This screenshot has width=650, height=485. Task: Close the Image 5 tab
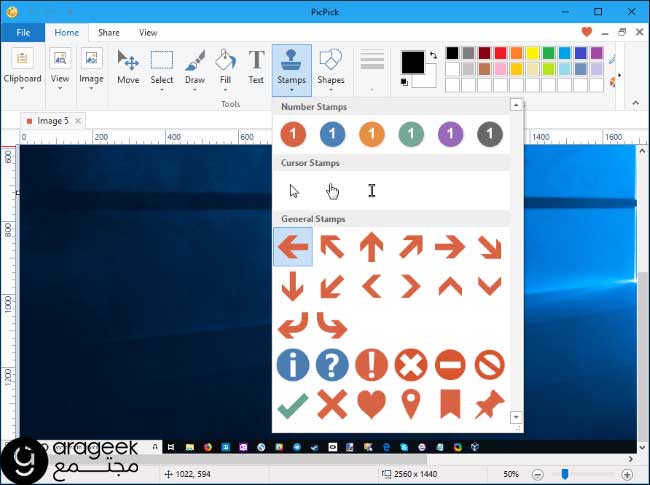(78, 121)
